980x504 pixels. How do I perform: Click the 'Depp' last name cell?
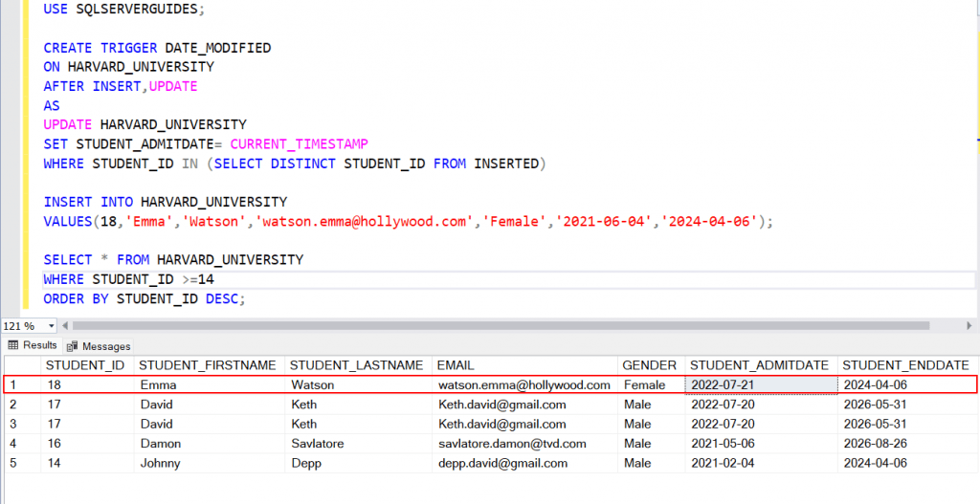(x=358, y=464)
